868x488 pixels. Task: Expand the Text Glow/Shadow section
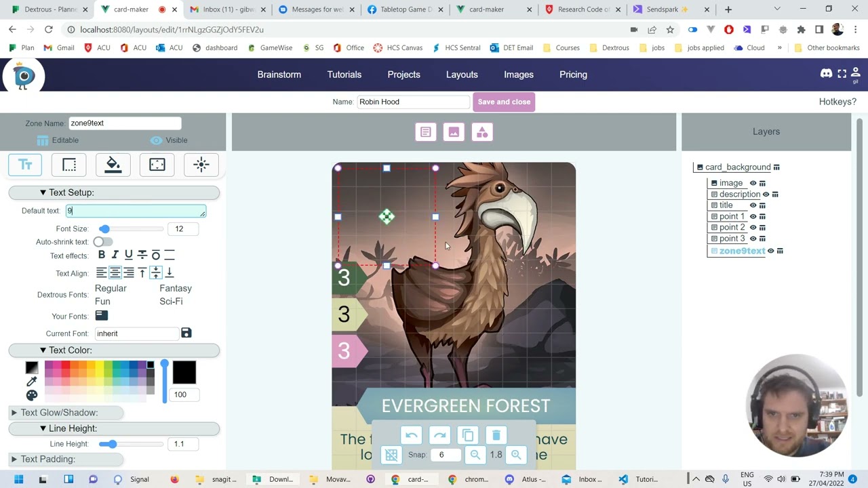pyautogui.click(x=66, y=412)
